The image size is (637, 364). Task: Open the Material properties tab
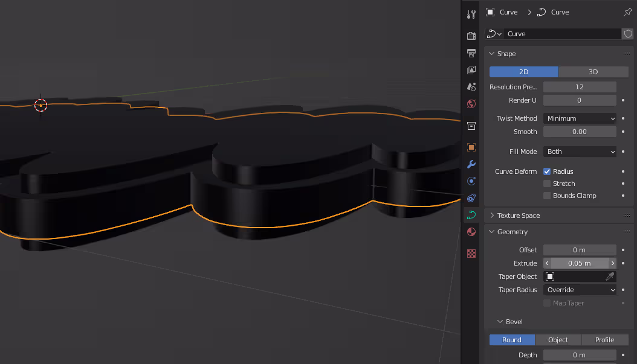[x=471, y=232]
